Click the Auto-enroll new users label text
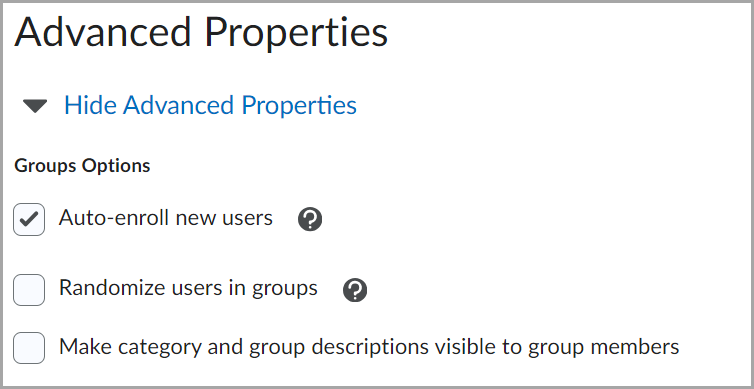This screenshot has width=754, height=389. click(x=166, y=218)
